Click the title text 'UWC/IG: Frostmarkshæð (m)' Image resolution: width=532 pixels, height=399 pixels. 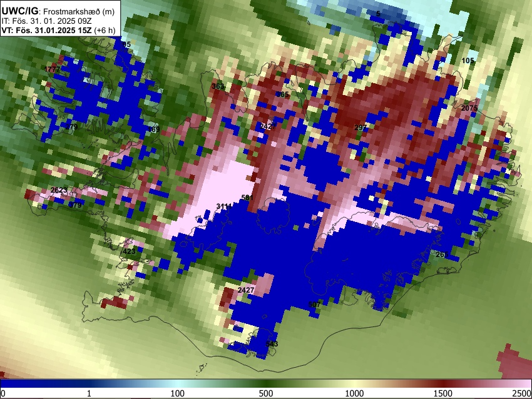[x=58, y=11]
